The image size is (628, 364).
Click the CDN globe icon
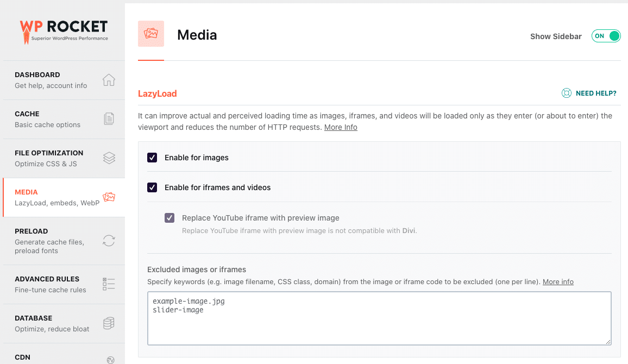click(111, 359)
